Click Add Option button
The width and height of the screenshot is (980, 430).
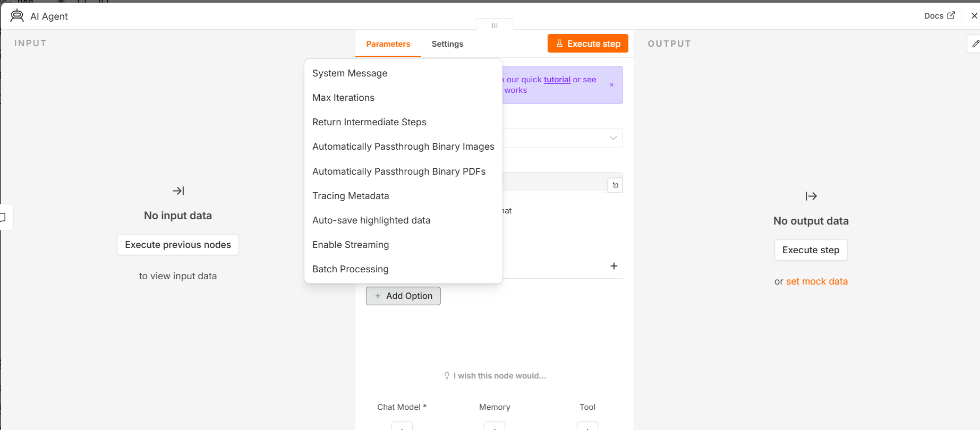pyautogui.click(x=403, y=296)
